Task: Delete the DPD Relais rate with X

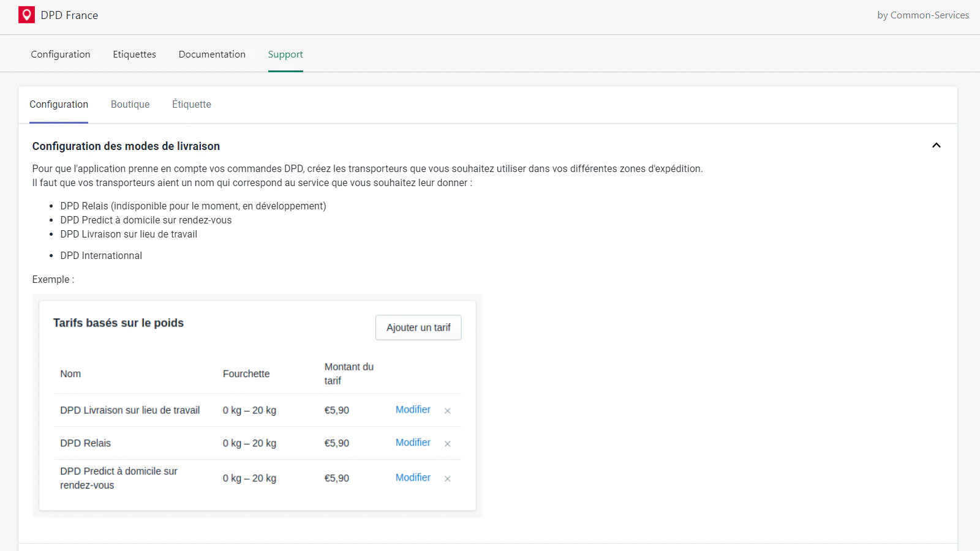Action: point(447,444)
